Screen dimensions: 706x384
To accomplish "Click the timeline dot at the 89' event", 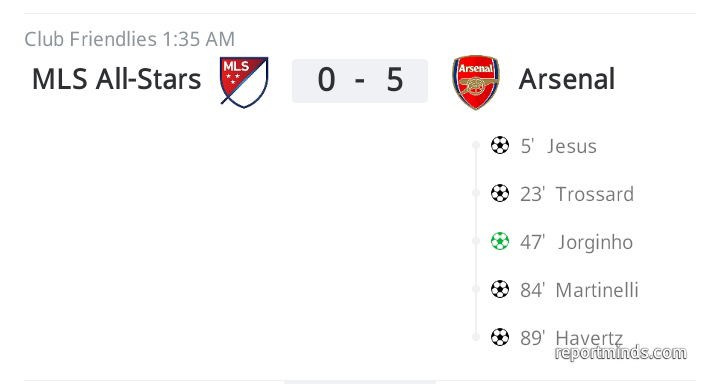I will click(476, 337).
